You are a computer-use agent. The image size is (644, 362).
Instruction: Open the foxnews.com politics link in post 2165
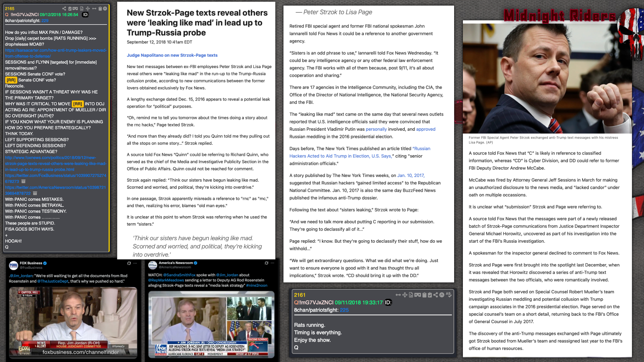(56, 164)
